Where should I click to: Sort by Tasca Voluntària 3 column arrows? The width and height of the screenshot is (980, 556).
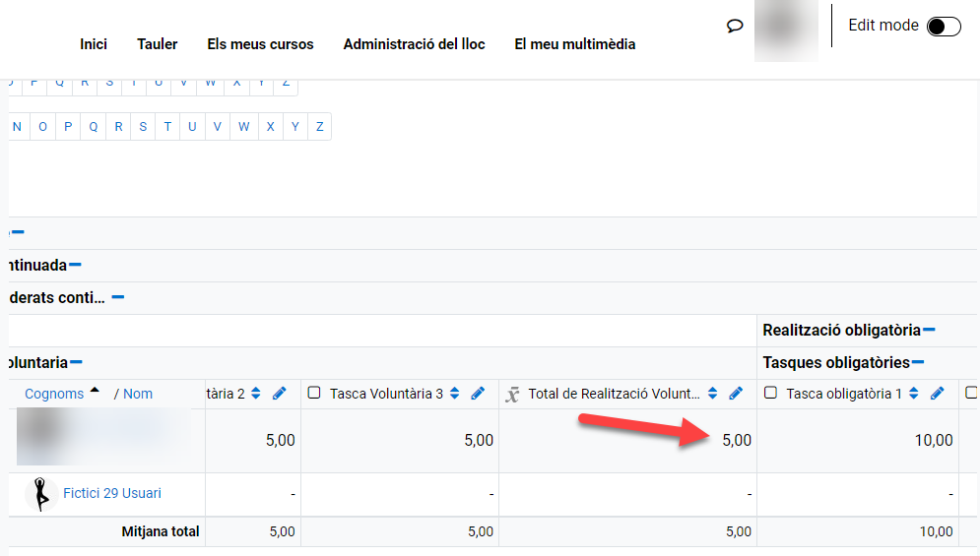coord(455,394)
